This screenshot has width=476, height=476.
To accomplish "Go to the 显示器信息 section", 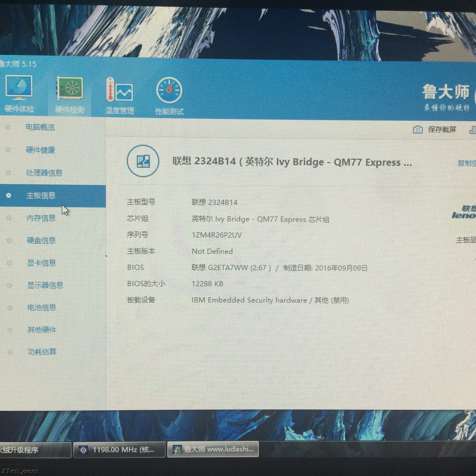I will [x=45, y=285].
